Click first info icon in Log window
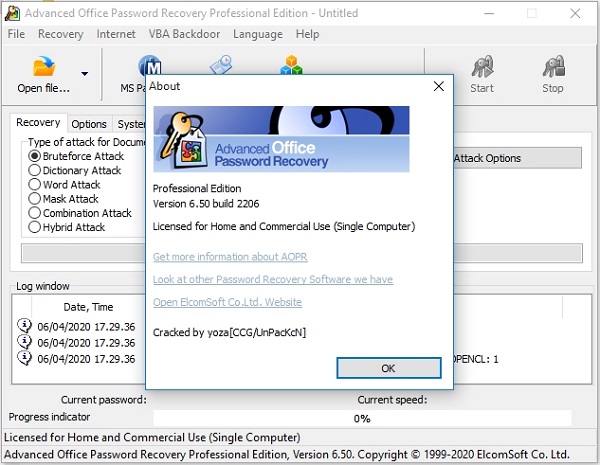 [25, 324]
